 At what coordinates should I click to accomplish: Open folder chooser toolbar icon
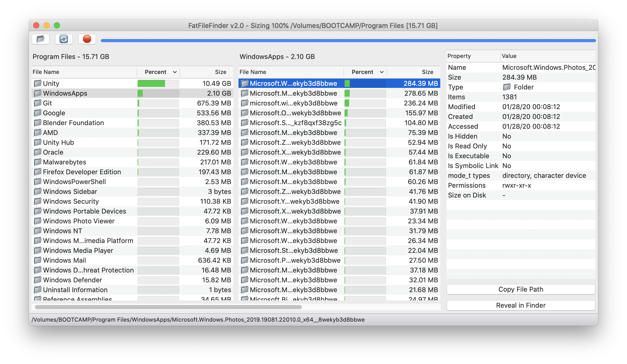(41, 39)
